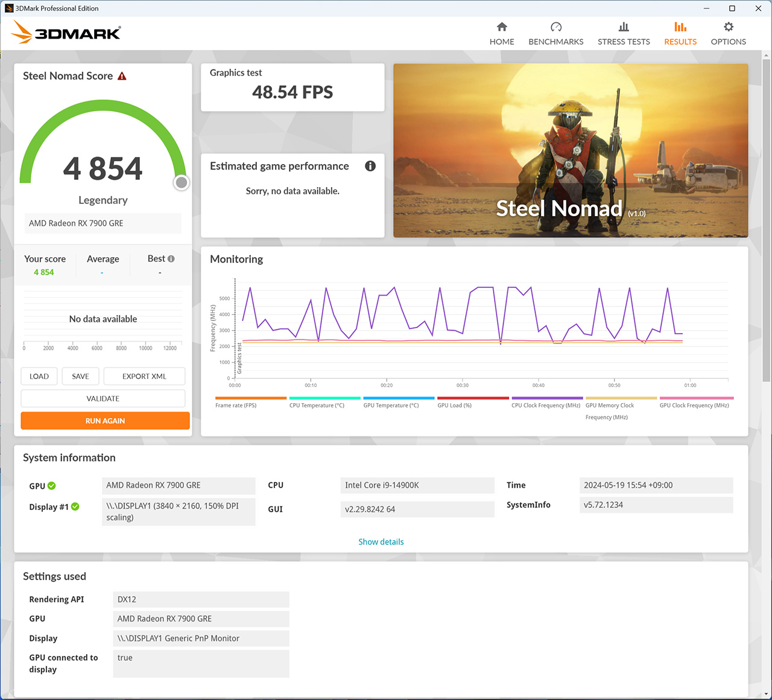Click the scrollbar down arrow

coord(766,694)
